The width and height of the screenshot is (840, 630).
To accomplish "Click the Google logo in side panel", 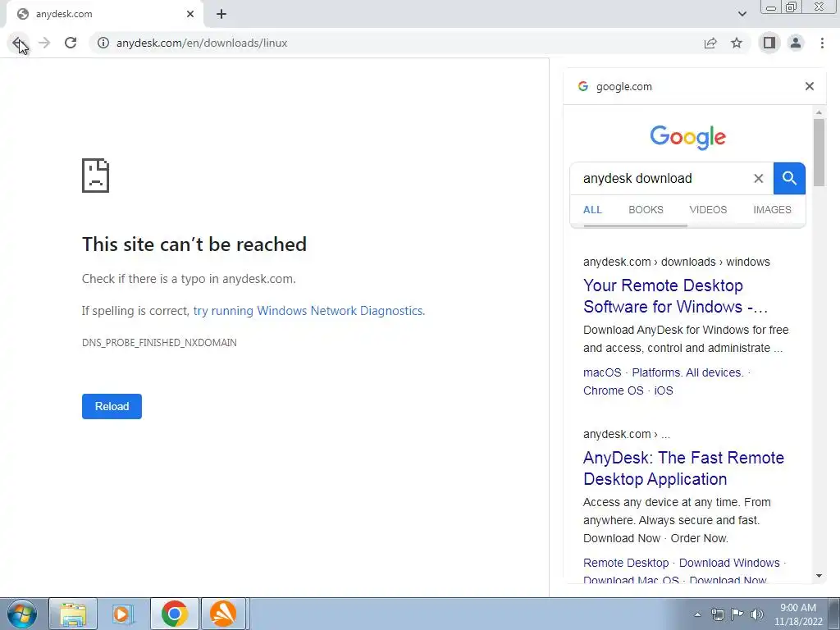I will (688, 137).
